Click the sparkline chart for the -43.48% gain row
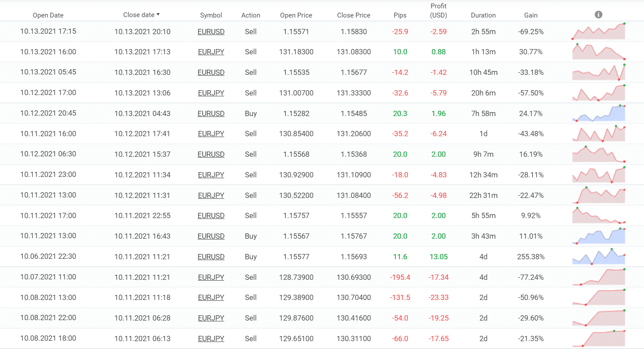 (598, 134)
